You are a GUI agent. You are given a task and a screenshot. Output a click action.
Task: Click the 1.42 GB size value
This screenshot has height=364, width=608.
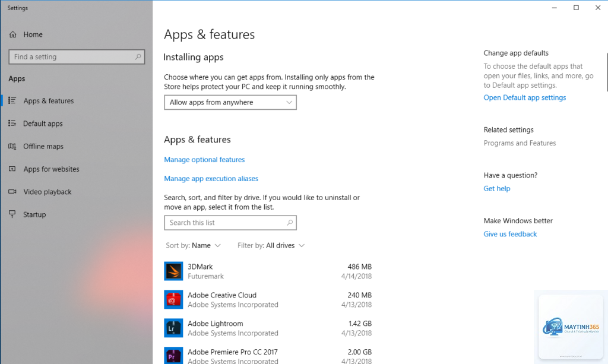tap(360, 324)
